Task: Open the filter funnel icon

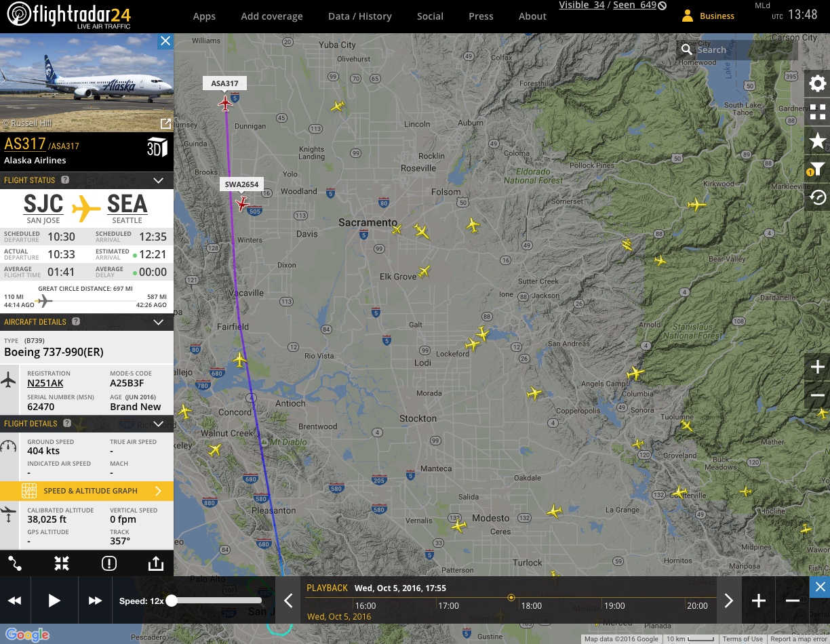Action: pyautogui.click(x=817, y=169)
